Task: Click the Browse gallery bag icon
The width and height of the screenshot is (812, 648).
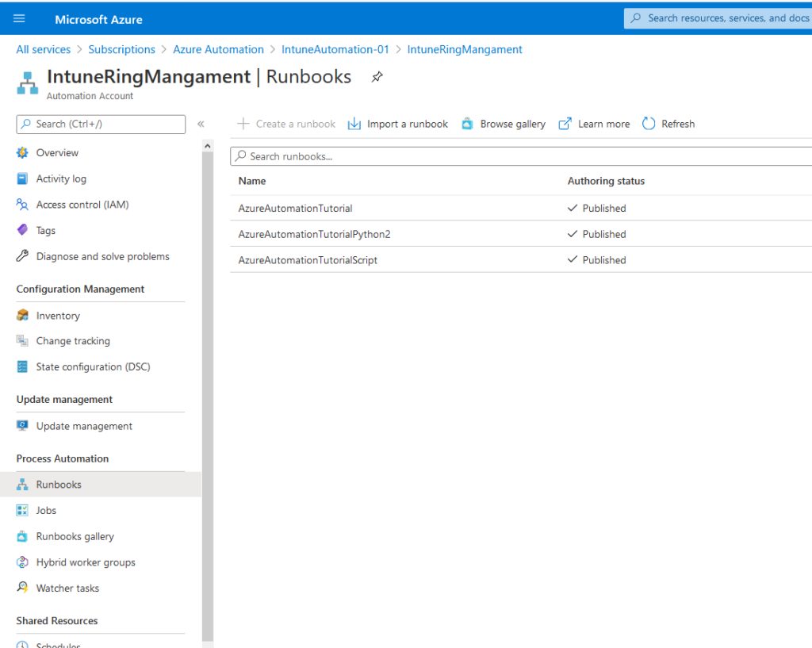Action: [x=467, y=124]
